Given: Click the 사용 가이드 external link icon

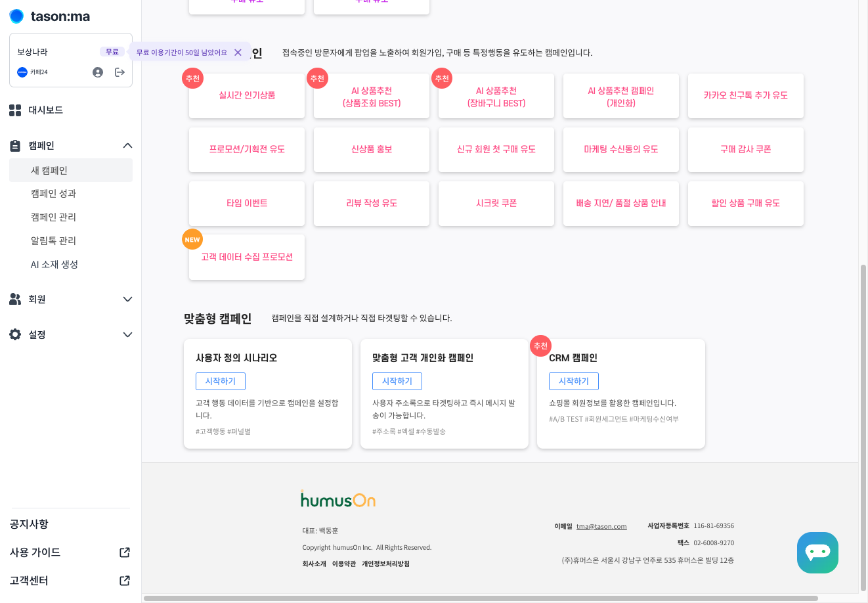Looking at the screenshot, I should tap(125, 552).
